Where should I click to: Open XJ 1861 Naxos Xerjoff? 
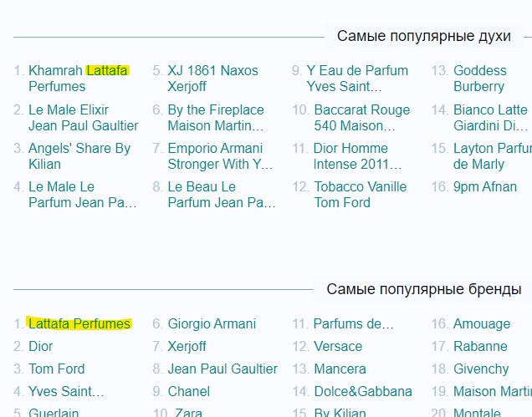coord(212,79)
